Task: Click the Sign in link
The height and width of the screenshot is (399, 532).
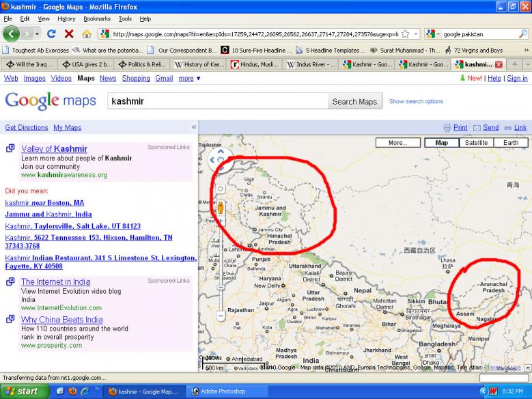Action: tap(517, 79)
